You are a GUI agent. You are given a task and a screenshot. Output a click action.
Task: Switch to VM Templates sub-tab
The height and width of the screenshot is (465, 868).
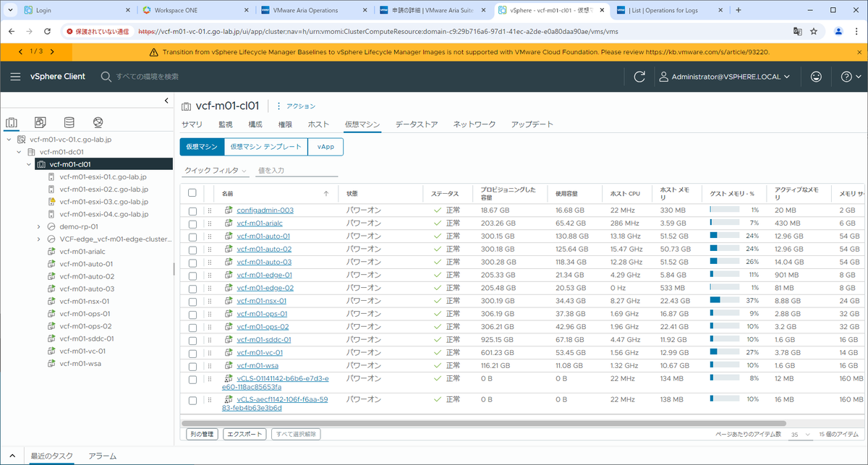(x=265, y=147)
